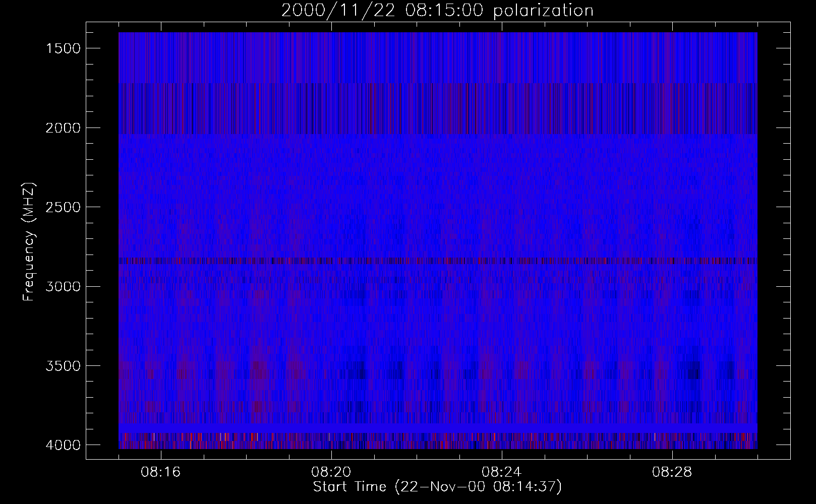Click the 08:20 time tick label
816x504 pixels.
331,472
